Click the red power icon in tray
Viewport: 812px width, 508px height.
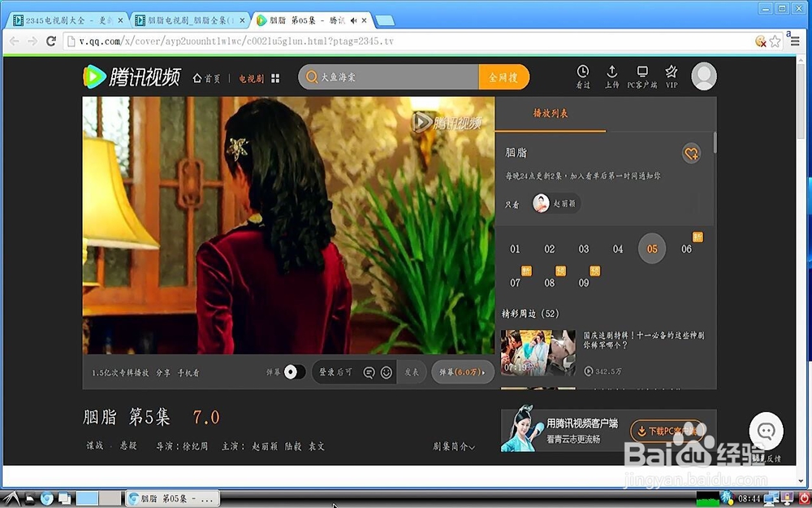[803, 498]
